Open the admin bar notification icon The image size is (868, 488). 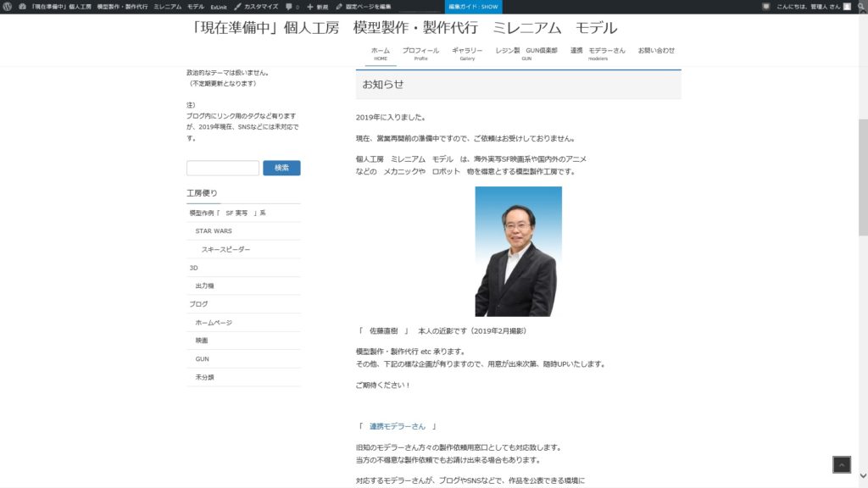(x=765, y=7)
